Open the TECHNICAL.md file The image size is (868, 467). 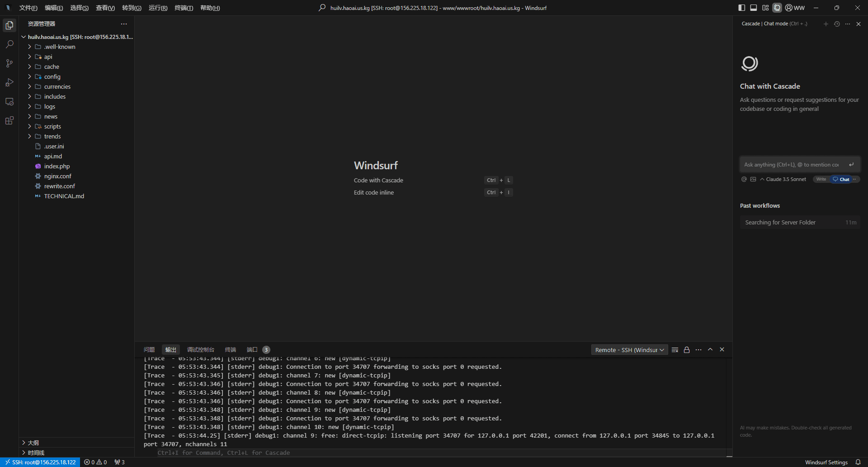coord(77,196)
